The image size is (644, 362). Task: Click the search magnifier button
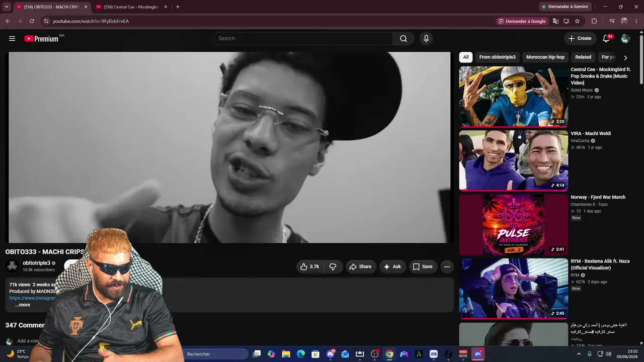(404, 39)
